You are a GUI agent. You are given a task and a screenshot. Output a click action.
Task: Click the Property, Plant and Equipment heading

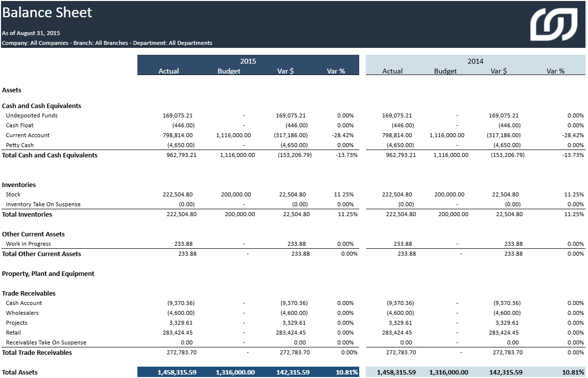[x=48, y=273]
